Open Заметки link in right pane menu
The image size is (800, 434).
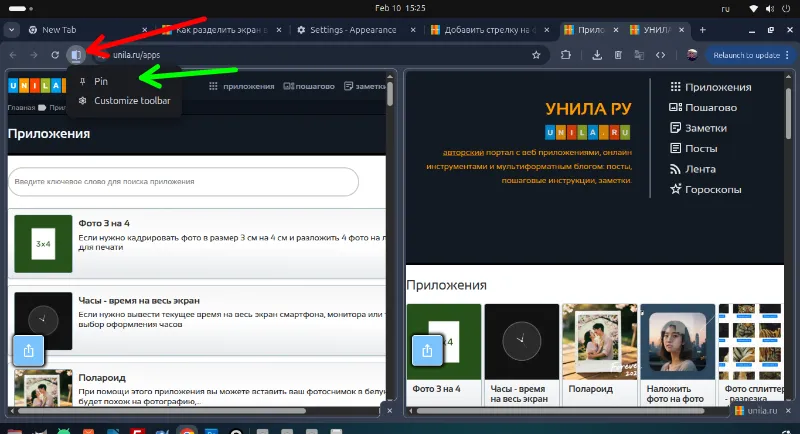[698, 128]
